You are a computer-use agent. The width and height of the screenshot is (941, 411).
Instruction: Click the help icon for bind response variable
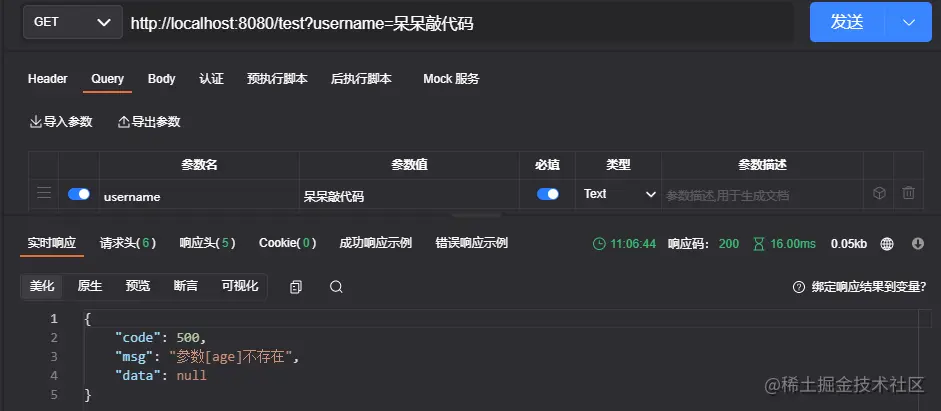tap(798, 287)
